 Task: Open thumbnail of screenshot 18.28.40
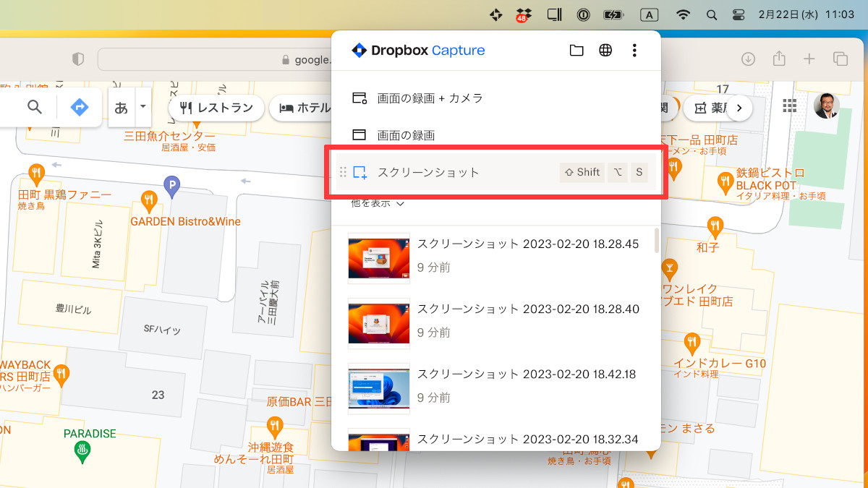click(x=378, y=323)
